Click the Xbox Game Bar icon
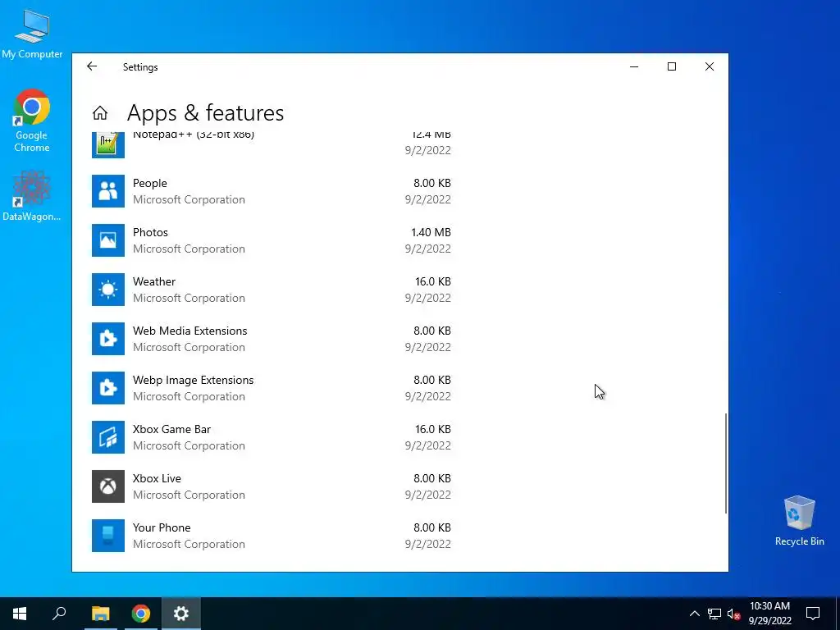The image size is (840, 630). 107,438
